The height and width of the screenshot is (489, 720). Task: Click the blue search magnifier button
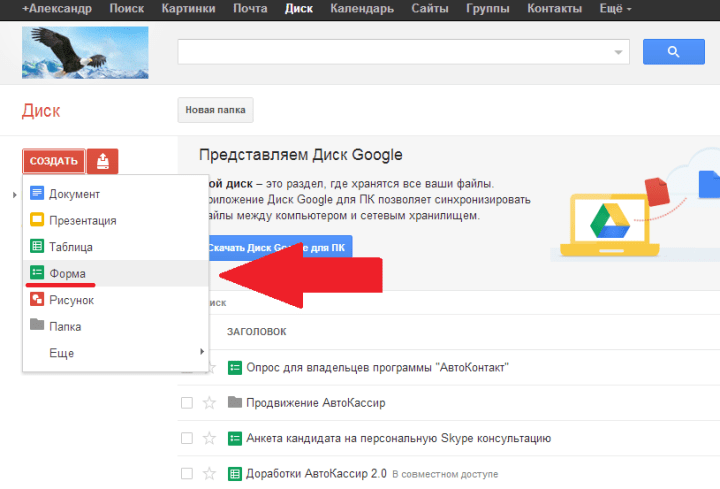click(x=674, y=52)
